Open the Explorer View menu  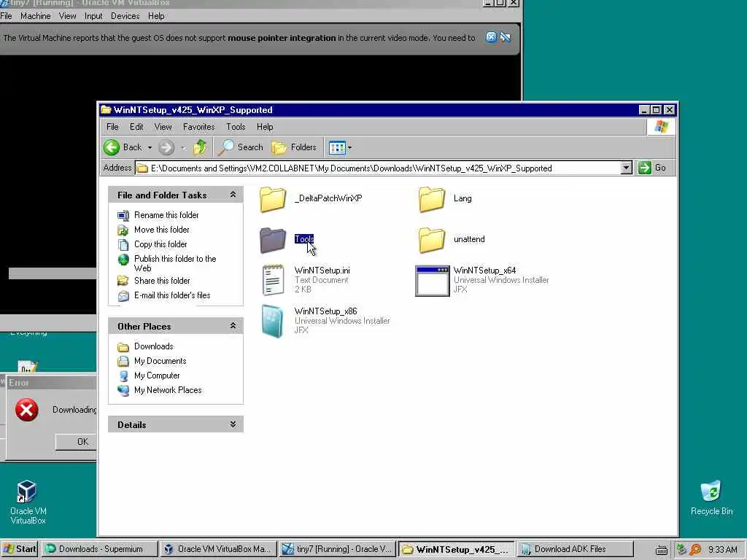[163, 127]
